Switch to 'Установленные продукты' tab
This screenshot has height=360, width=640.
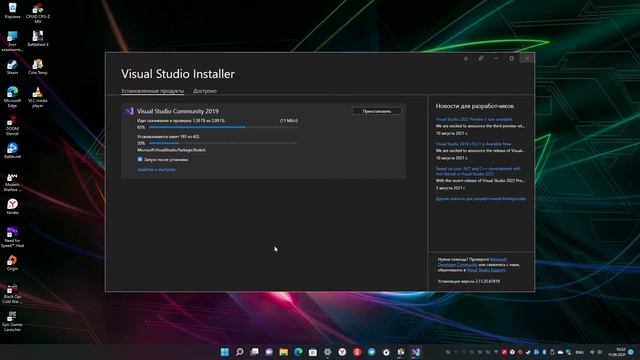click(x=152, y=91)
